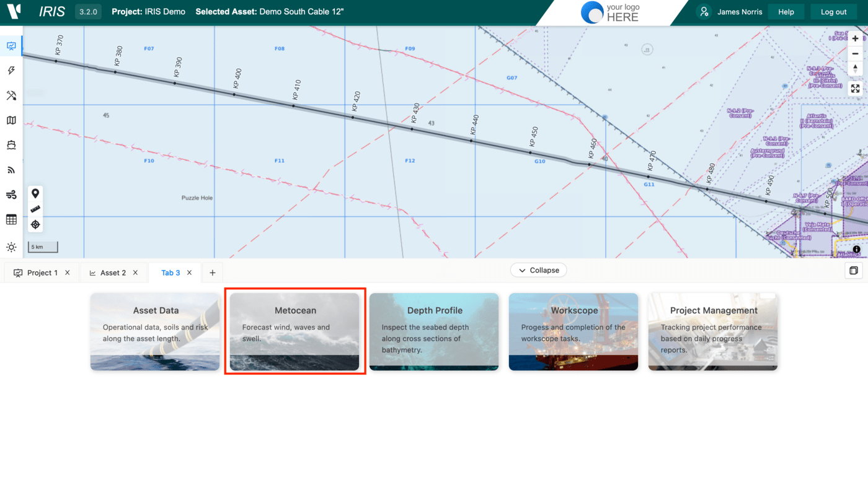
Task: Open the dashboard presentation icon in sidebar
Action: coord(11,46)
